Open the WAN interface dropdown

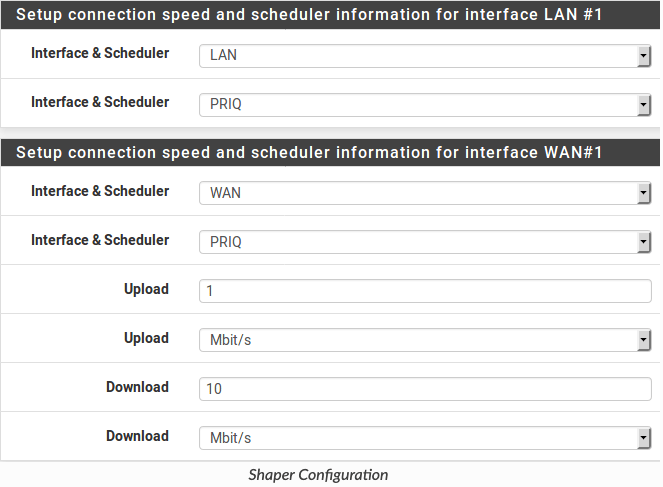(425, 193)
